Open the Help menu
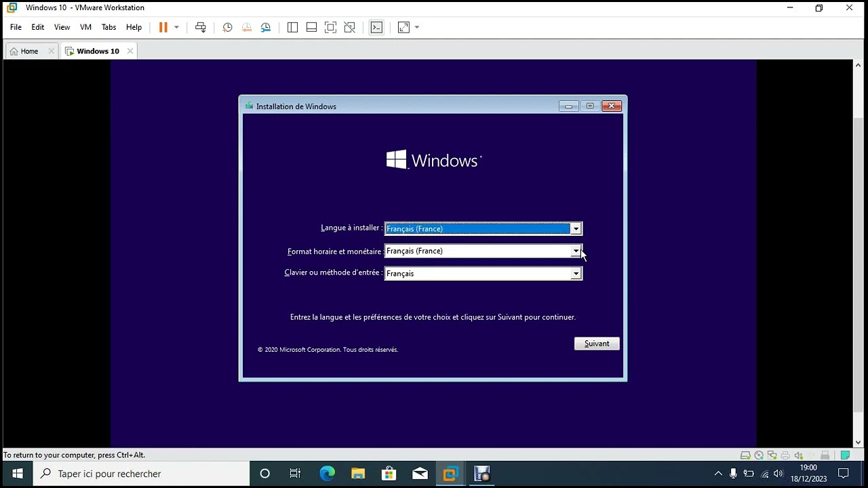The height and width of the screenshot is (488, 868). 134,27
